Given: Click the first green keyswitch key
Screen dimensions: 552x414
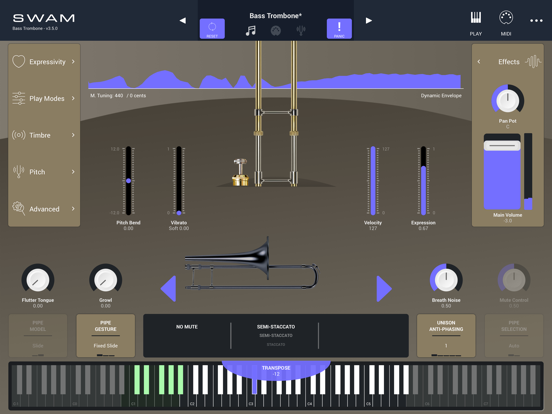Looking at the screenshot, I should (x=137, y=380).
